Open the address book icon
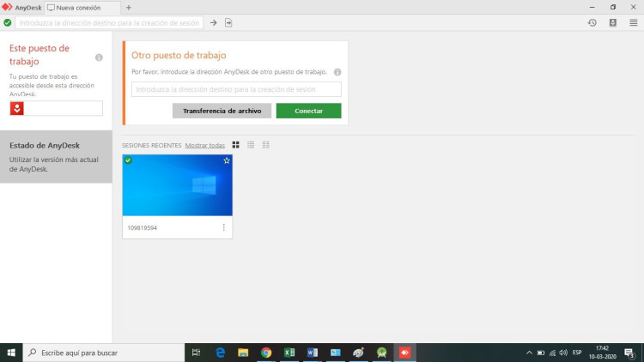Screen dimensions: 644x362 point(613,23)
